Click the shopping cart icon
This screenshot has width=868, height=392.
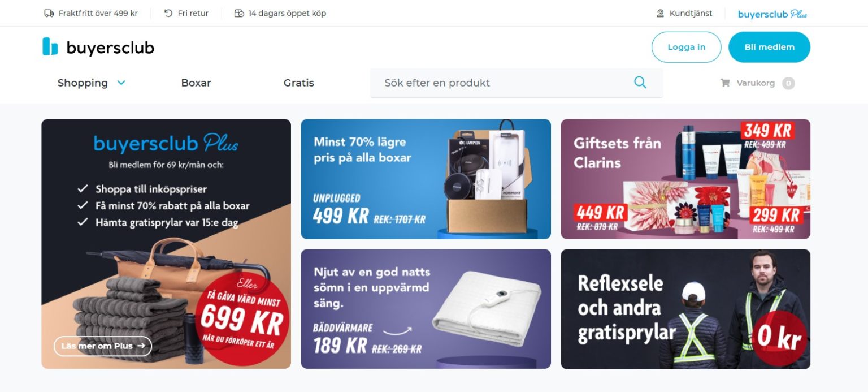click(x=725, y=83)
